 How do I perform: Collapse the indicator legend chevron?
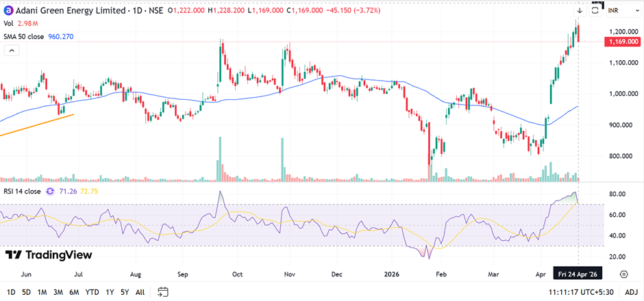click(11, 51)
